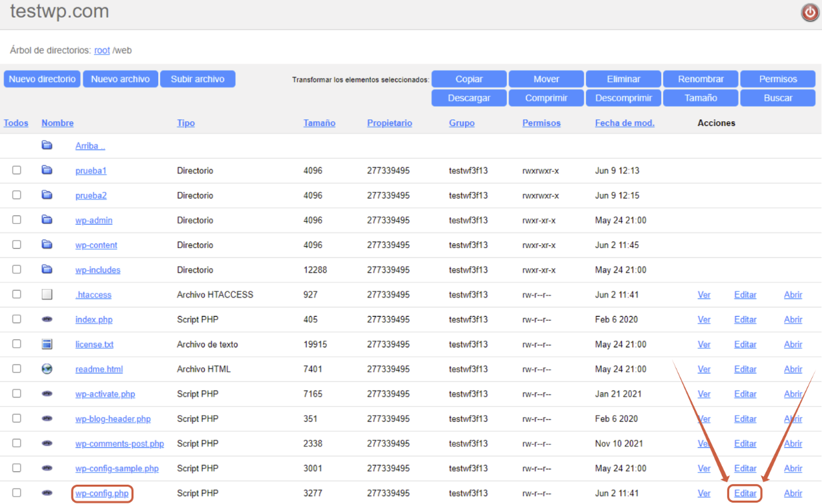This screenshot has width=822, height=504.
Task: Sort files by Tipo column
Action: [185, 123]
